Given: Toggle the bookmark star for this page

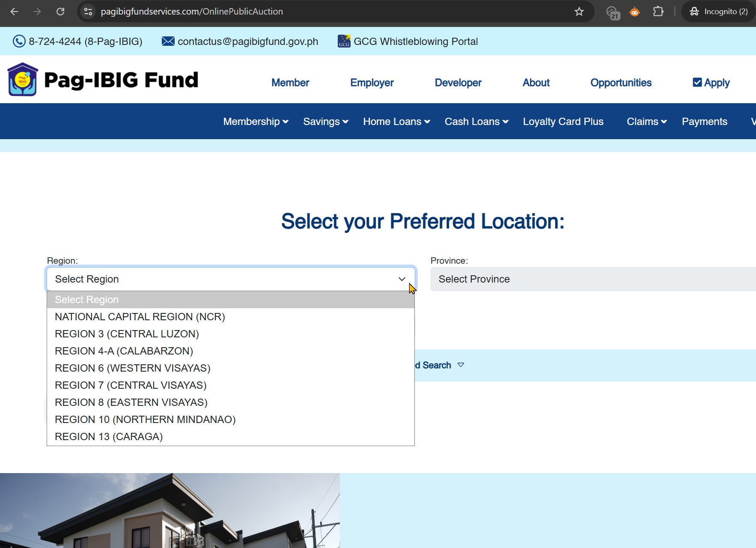Looking at the screenshot, I should click(579, 12).
